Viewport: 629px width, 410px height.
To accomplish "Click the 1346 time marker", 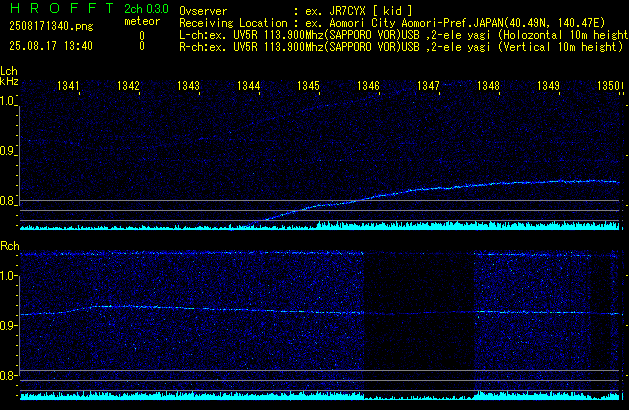I will [x=368, y=85].
